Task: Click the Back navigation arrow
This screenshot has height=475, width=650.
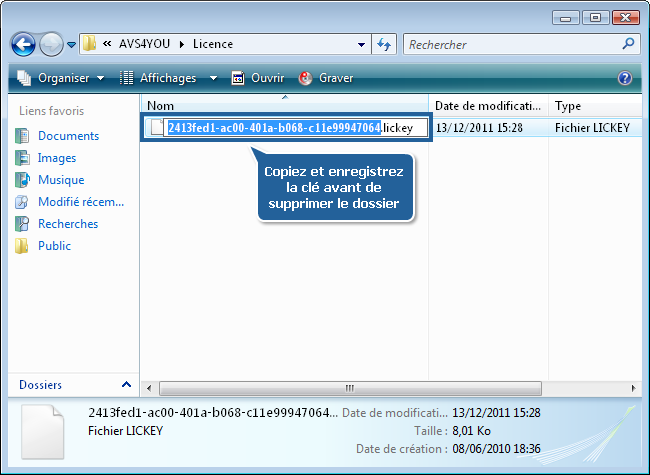Action: (23, 44)
